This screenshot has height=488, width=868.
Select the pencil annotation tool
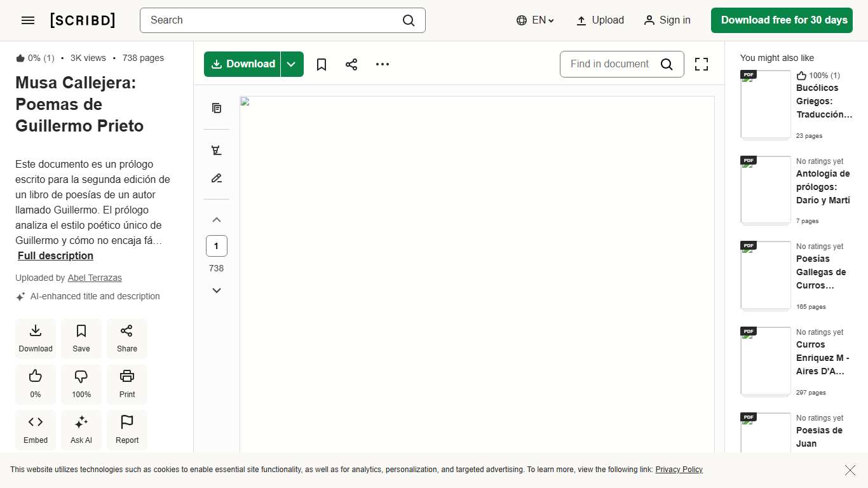(x=217, y=178)
